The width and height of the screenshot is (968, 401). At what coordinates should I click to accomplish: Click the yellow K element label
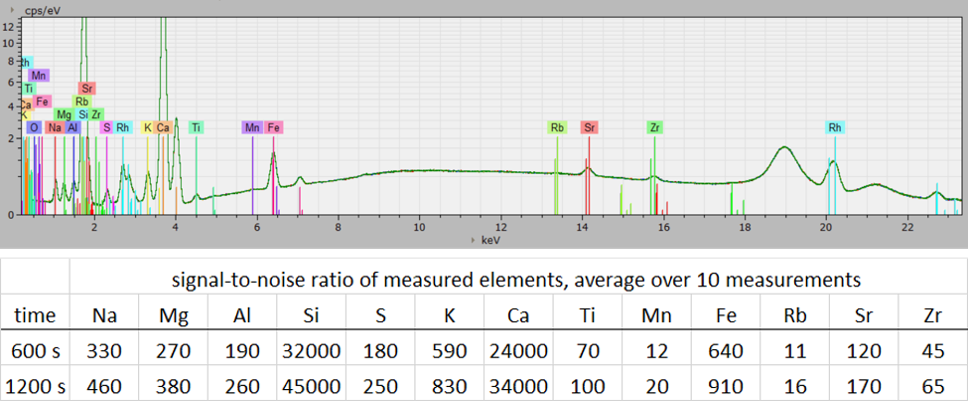[148, 128]
